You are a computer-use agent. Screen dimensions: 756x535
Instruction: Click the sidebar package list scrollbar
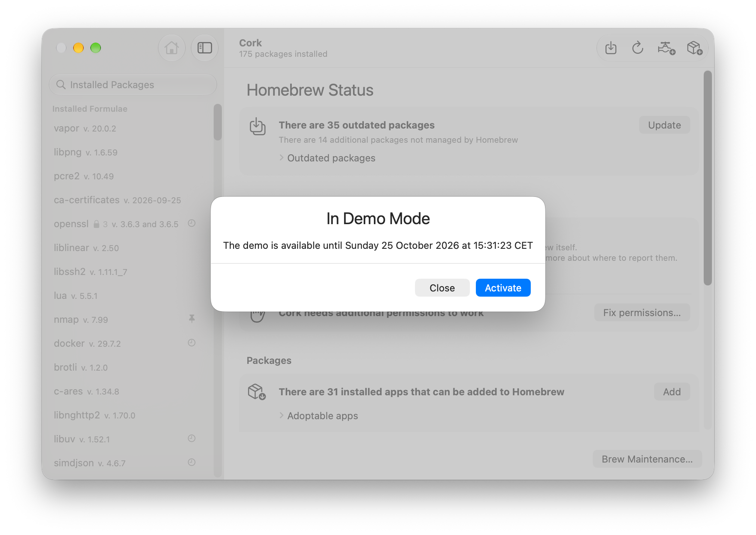tap(218, 122)
